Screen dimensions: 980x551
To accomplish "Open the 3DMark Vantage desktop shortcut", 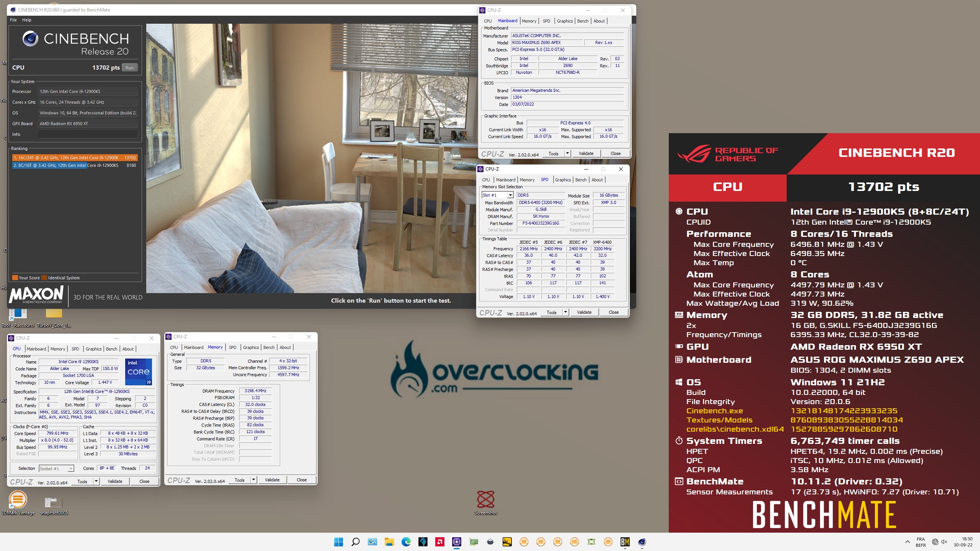I will pos(18,503).
